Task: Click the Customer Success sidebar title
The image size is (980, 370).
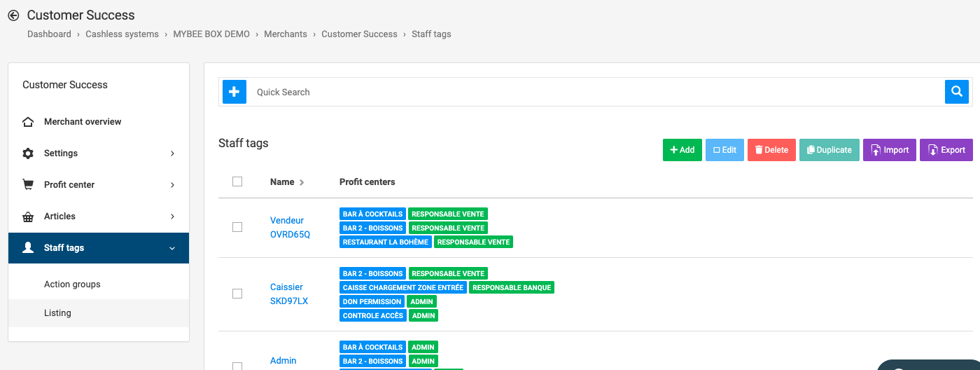Action: [65, 85]
